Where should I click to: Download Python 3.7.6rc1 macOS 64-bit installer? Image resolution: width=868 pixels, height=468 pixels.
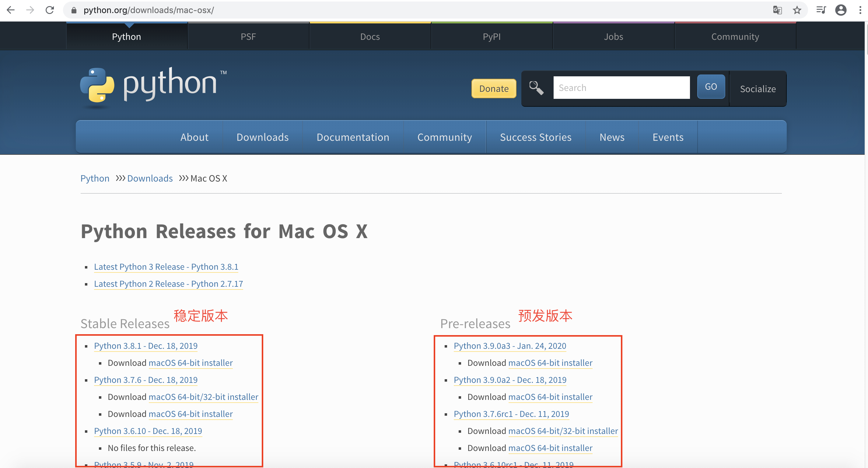[550, 448]
